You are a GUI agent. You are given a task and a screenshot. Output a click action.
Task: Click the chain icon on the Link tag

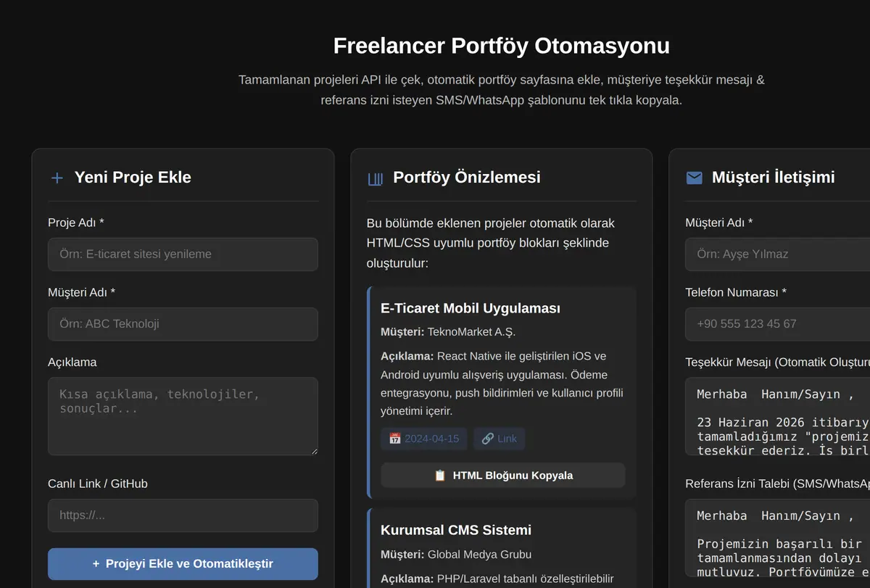coord(487,439)
